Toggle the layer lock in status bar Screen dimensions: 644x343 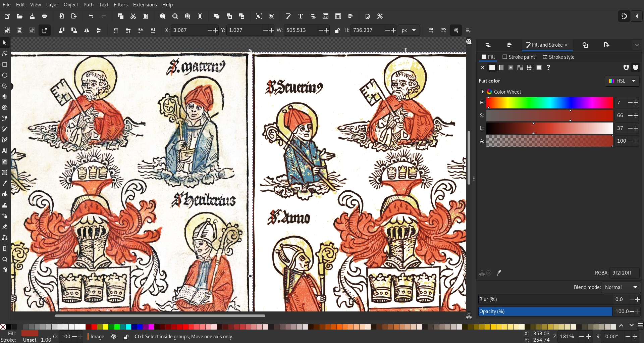point(126,337)
